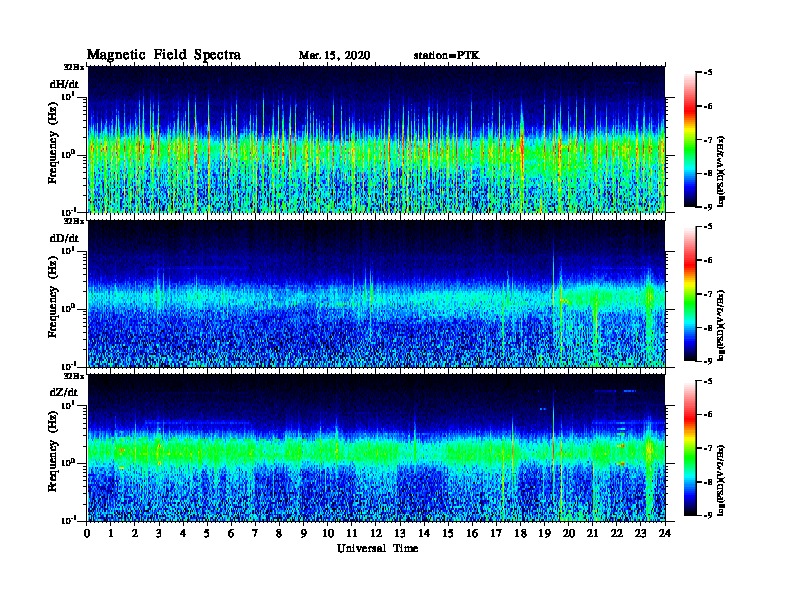Click hour 20 on the time axis

coord(569,533)
